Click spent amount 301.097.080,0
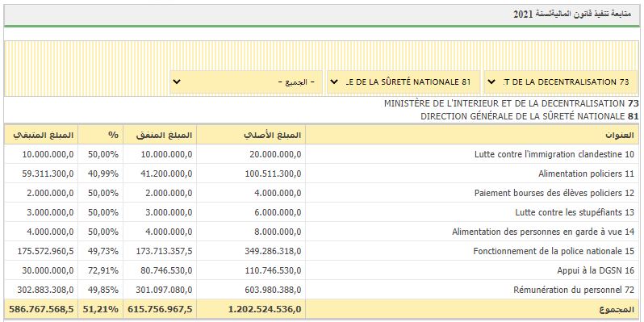This screenshot has height=322, width=644. point(165,290)
